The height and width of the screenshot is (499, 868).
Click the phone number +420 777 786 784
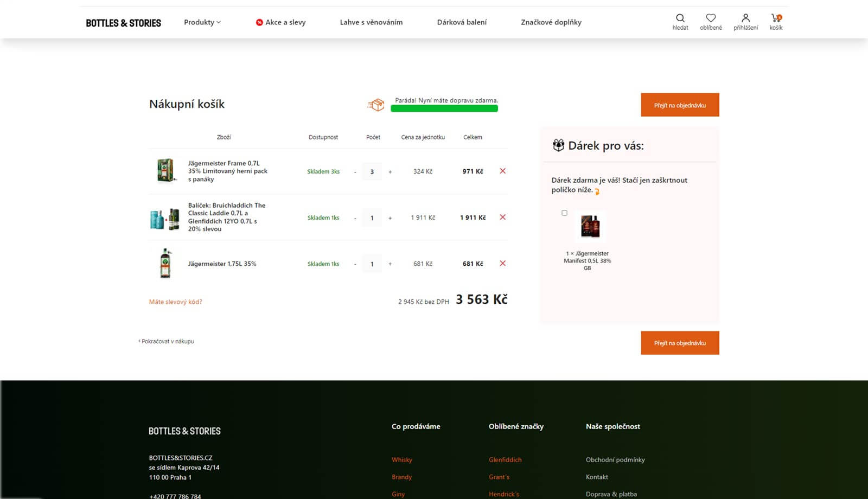click(x=175, y=496)
